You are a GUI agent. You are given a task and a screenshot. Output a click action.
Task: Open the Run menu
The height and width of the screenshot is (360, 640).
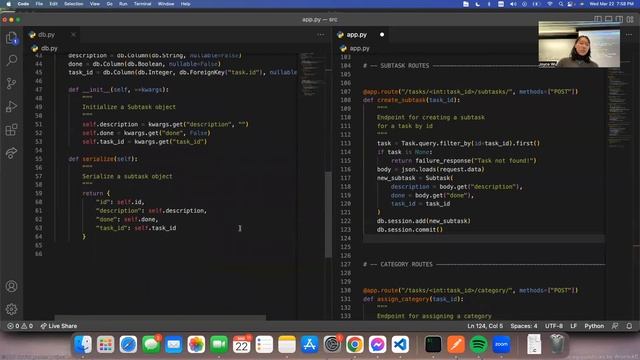click(123, 4)
